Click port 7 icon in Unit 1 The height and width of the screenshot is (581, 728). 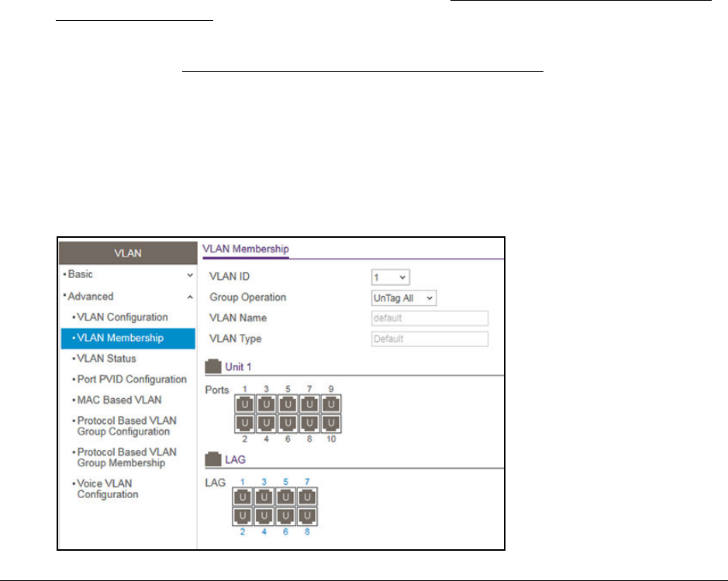tap(309, 404)
